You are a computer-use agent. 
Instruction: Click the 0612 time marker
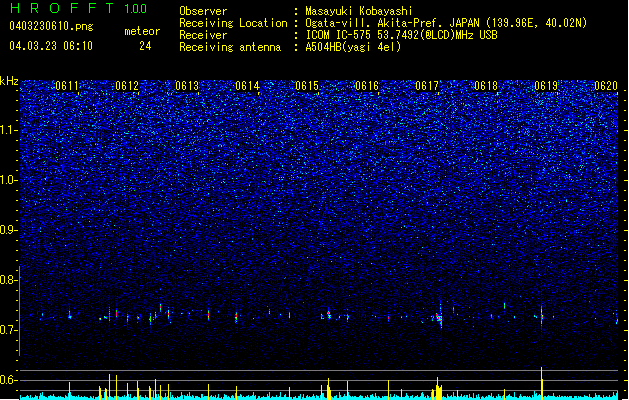click(127, 86)
